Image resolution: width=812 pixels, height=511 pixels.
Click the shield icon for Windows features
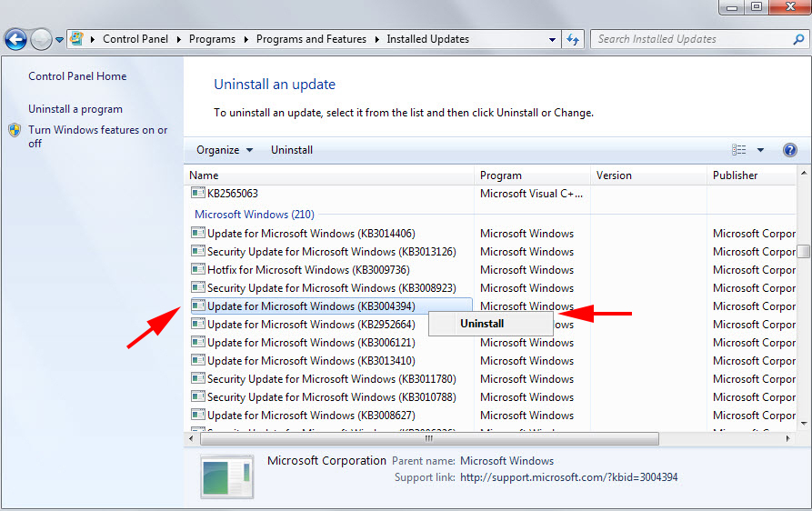pyautogui.click(x=15, y=130)
